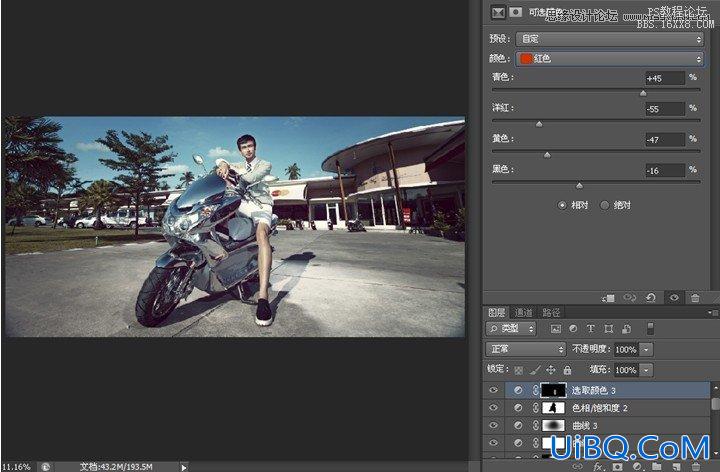Viewport: 720px width, 472px height.
Task: Click the cyan (青色) slider handle
Action: point(643,93)
